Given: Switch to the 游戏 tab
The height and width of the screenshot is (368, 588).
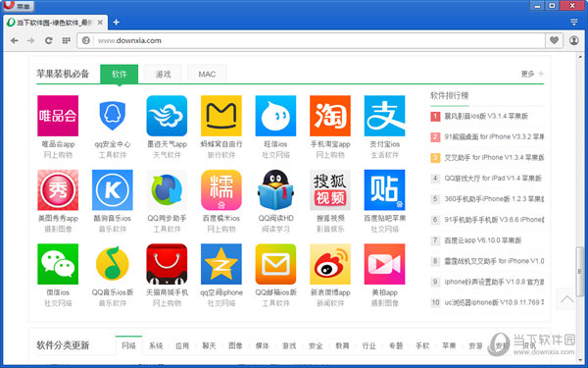Looking at the screenshot, I should click(x=163, y=74).
